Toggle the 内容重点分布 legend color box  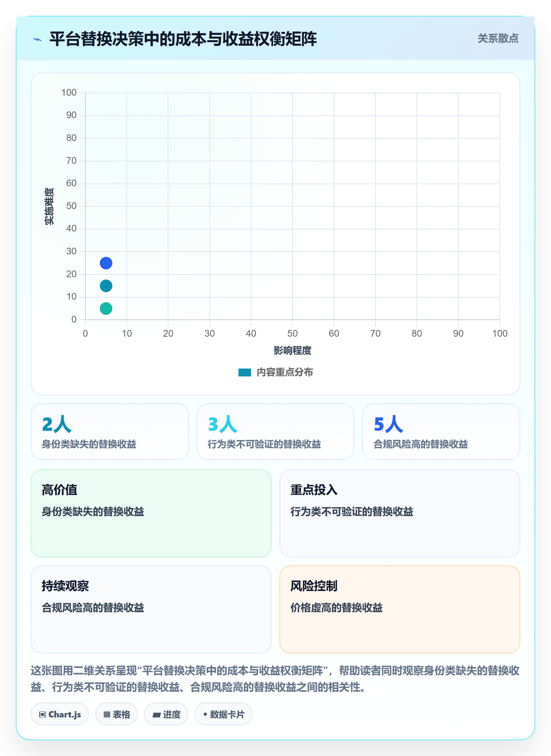tap(245, 372)
